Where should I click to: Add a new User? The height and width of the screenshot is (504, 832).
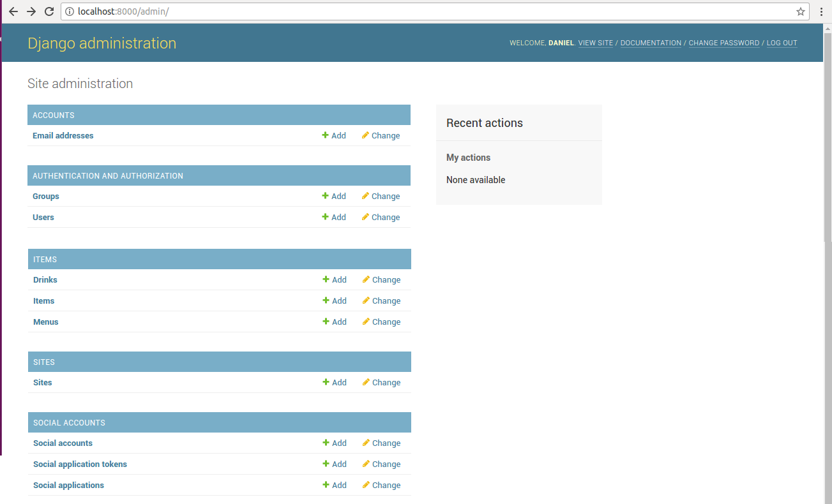[x=334, y=217]
